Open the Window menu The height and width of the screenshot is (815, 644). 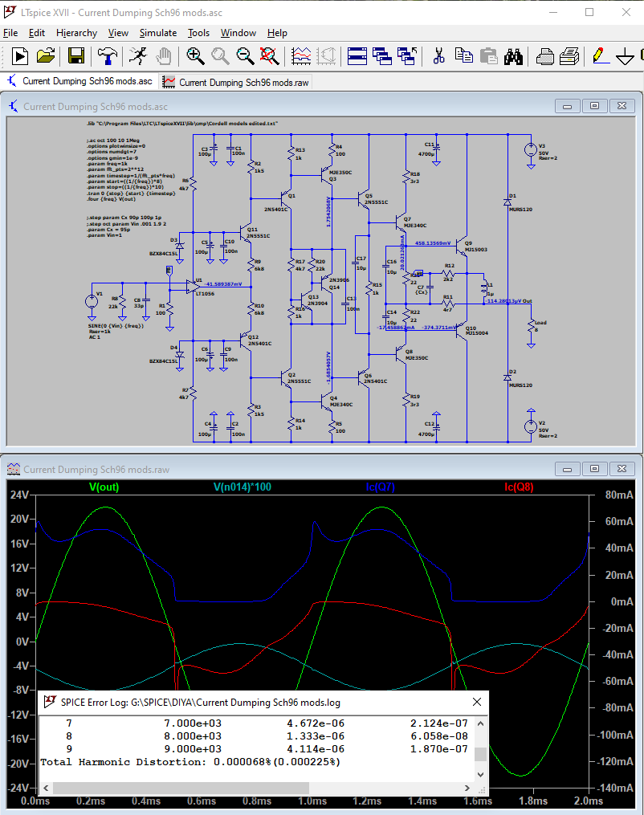[238, 33]
